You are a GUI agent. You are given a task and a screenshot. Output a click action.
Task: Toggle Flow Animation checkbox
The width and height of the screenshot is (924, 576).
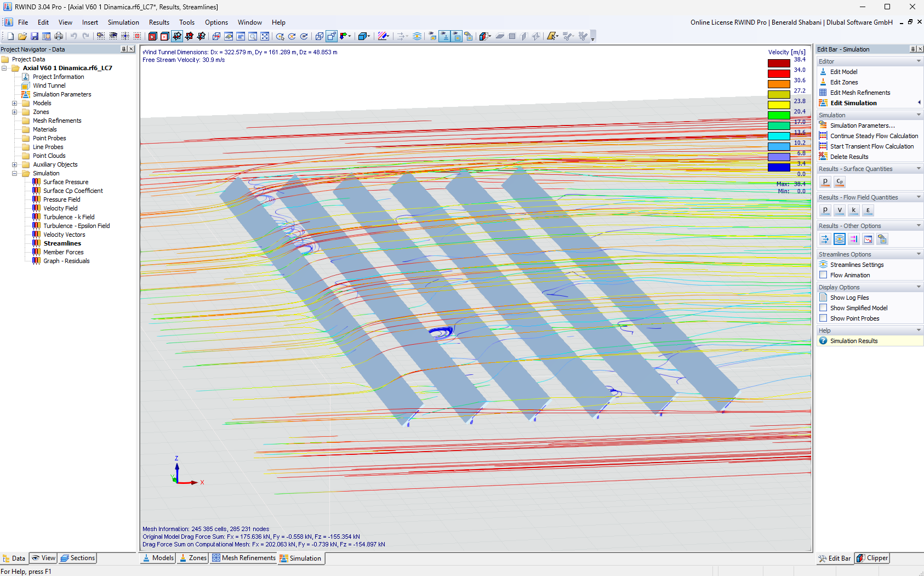[823, 275]
